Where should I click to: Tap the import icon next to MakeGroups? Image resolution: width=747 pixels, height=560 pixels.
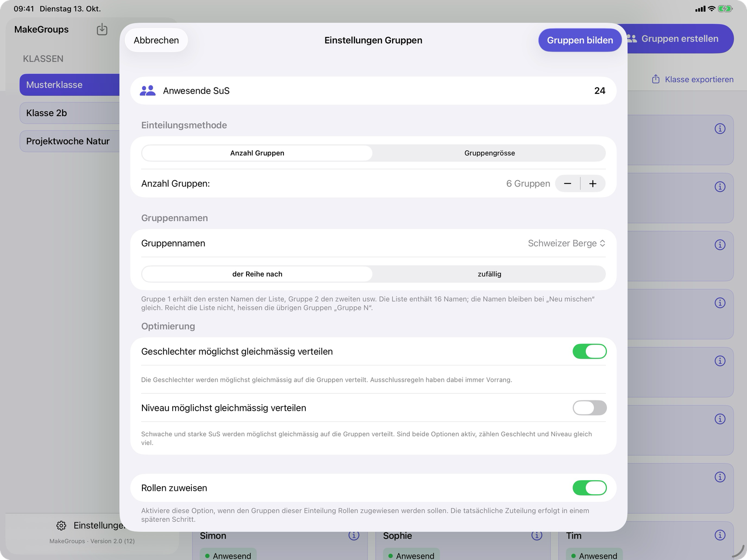pos(102,29)
